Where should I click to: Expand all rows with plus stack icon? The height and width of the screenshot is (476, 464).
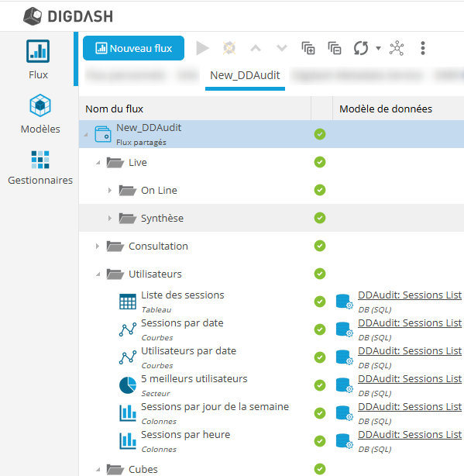[308, 48]
